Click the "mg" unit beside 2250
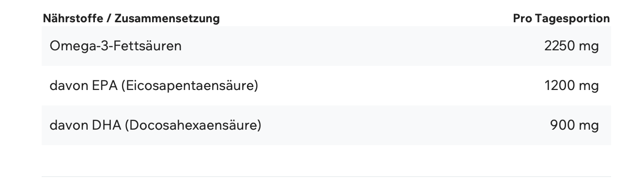 coord(589,47)
